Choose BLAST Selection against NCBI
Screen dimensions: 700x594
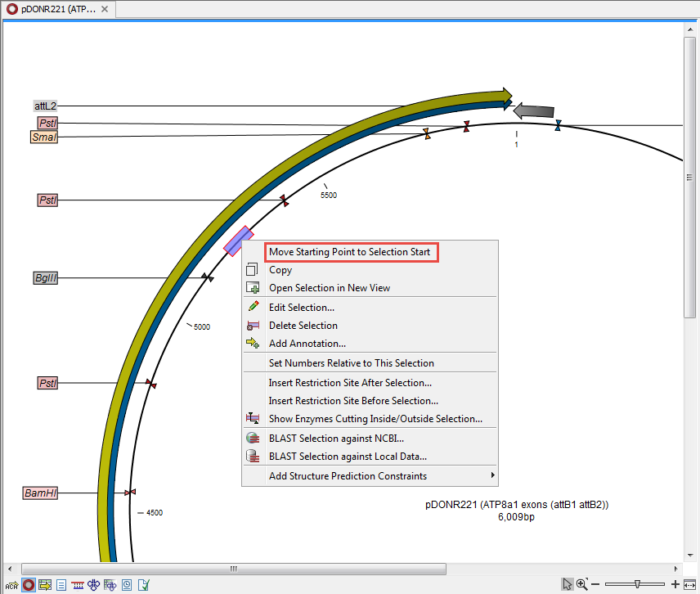click(x=336, y=439)
